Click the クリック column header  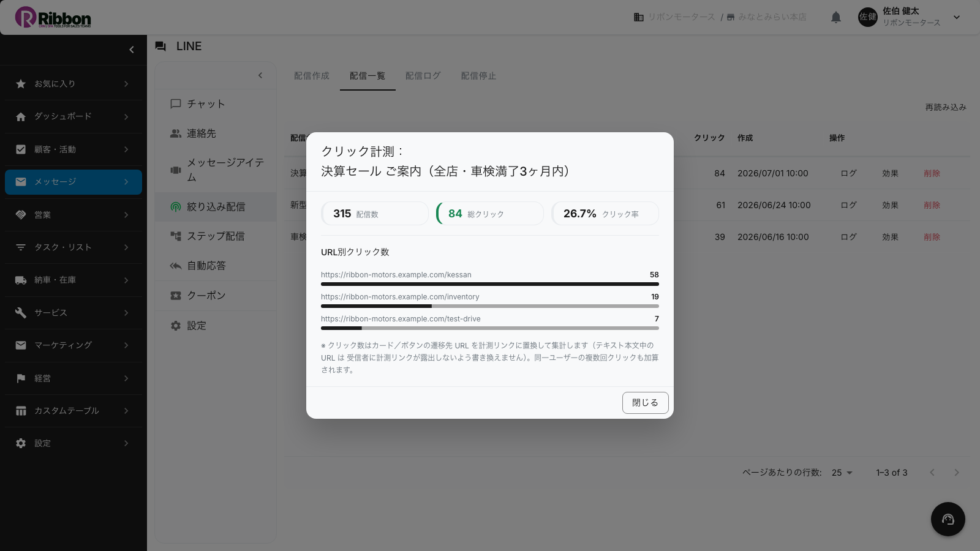click(709, 138)
